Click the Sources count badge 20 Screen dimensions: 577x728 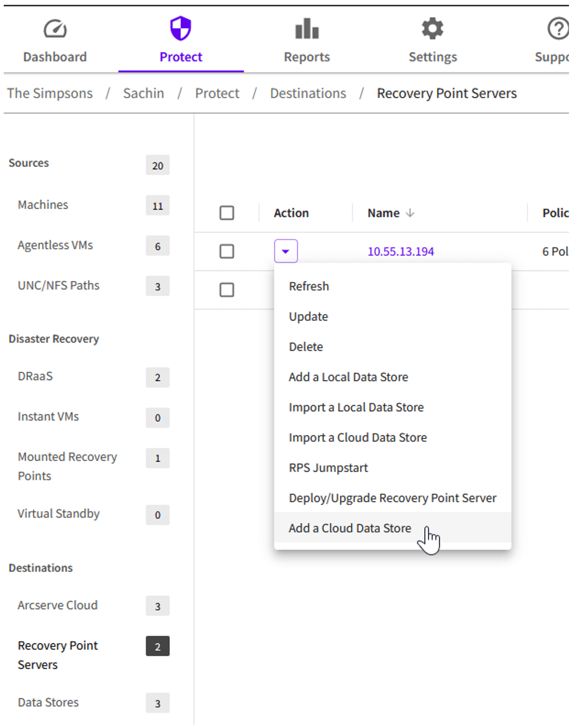[x=158, y=166]
